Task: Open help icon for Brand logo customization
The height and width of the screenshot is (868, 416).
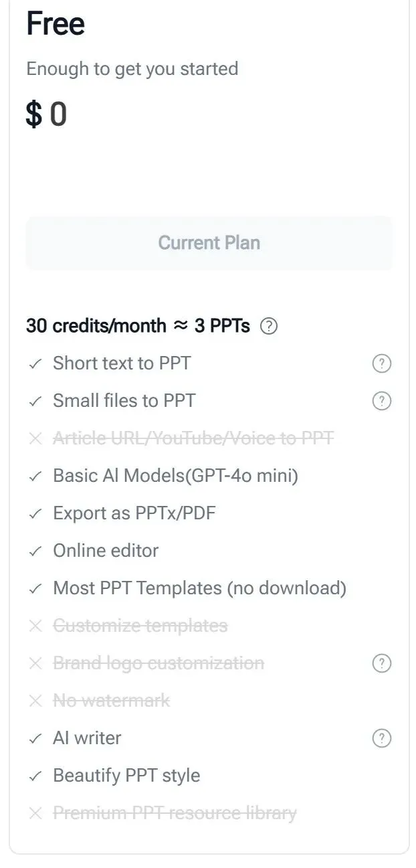Action: [381, 664]
